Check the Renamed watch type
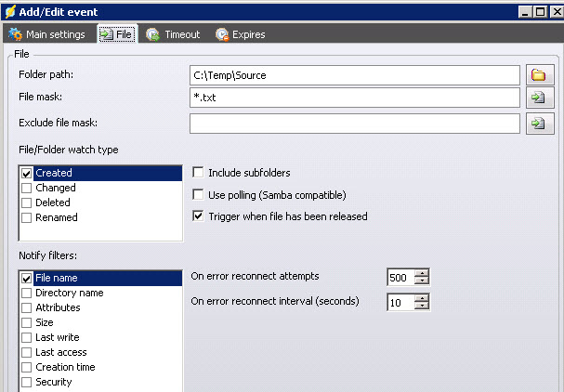Viewport: 564px width, 392px height. click(26, 217)
